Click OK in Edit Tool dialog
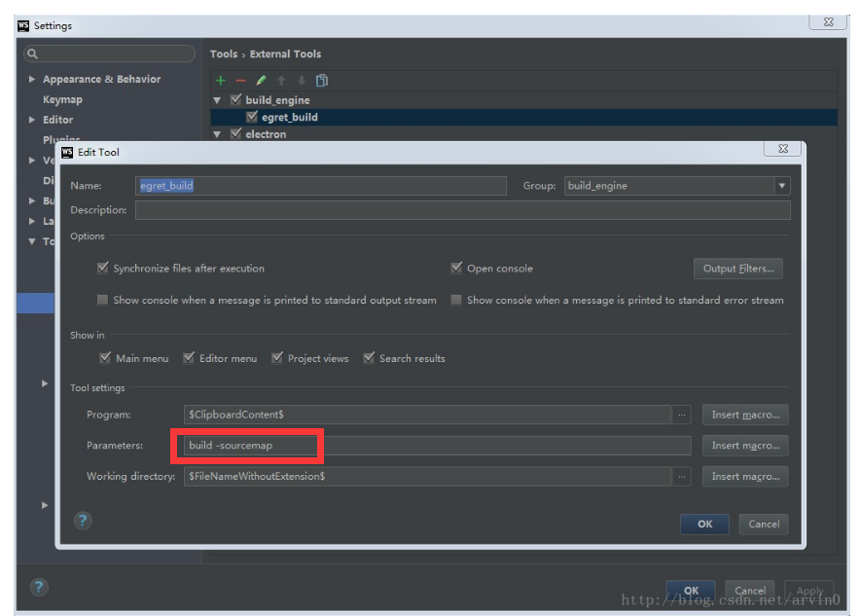859x616 pixels. coord(704,524)
